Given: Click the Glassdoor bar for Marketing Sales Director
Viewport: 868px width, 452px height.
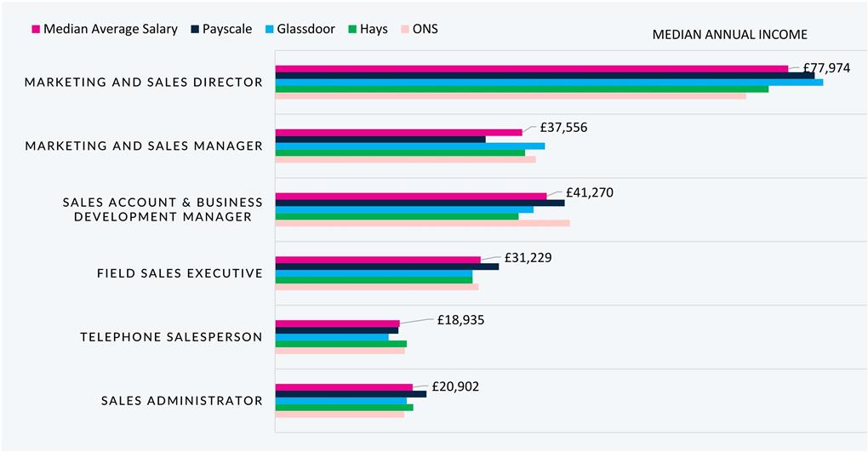Looking at the screenshot, I should [x=549, y=83].
